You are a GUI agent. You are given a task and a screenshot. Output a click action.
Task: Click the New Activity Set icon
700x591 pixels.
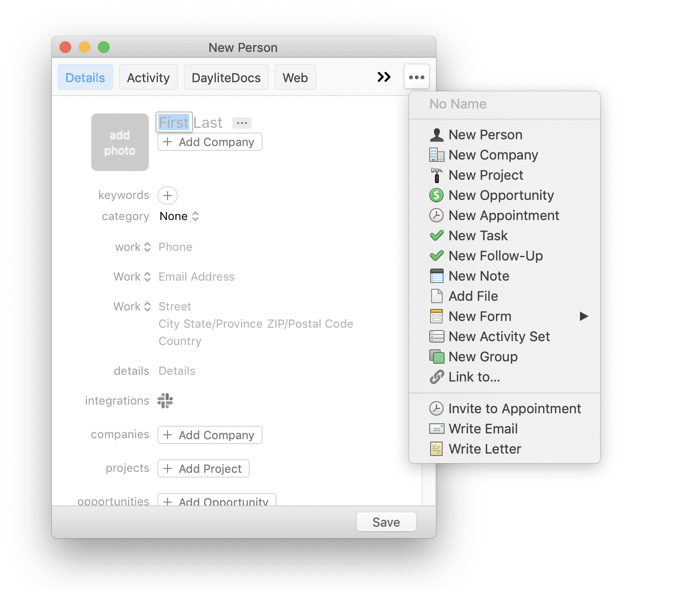tap(436, 336)
